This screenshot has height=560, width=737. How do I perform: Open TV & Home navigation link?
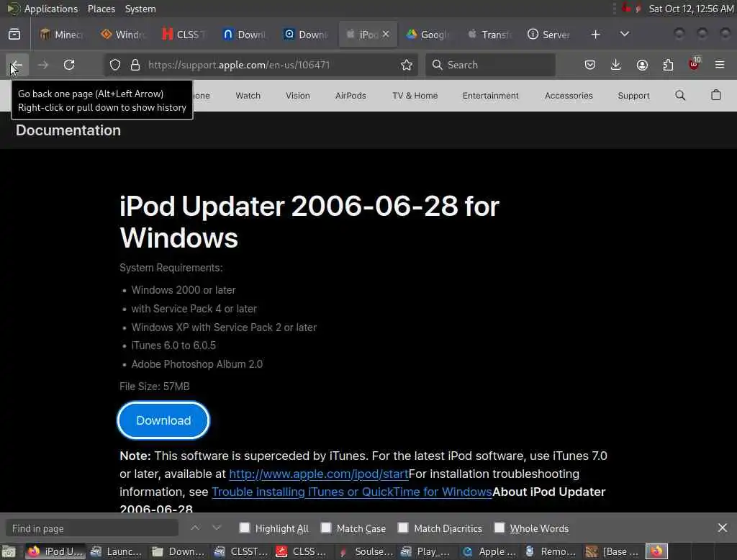pos(415,96)
